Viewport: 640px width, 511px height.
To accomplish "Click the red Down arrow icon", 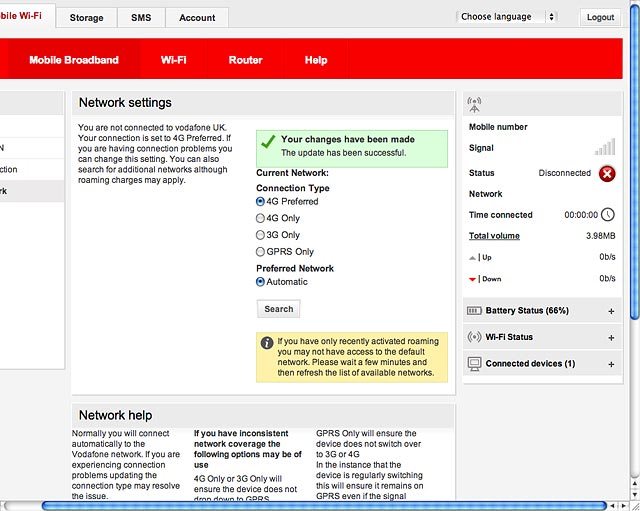I will pos(472,279).
